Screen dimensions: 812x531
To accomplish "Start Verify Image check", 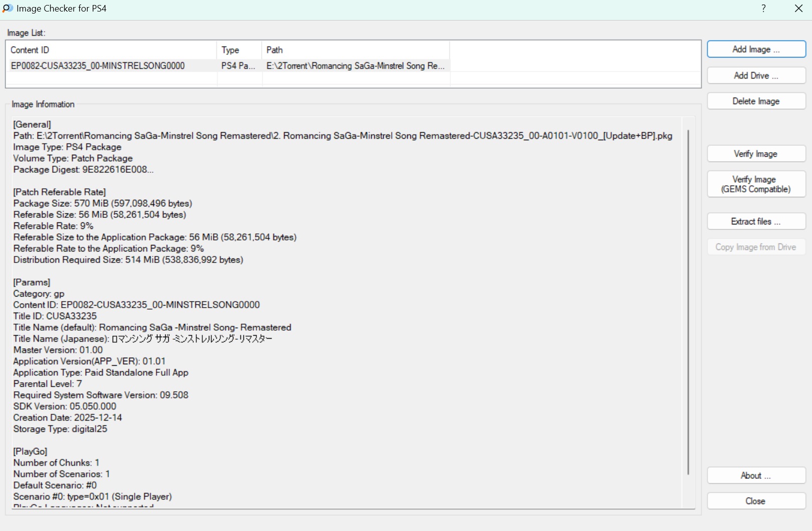I will point(756,154).
